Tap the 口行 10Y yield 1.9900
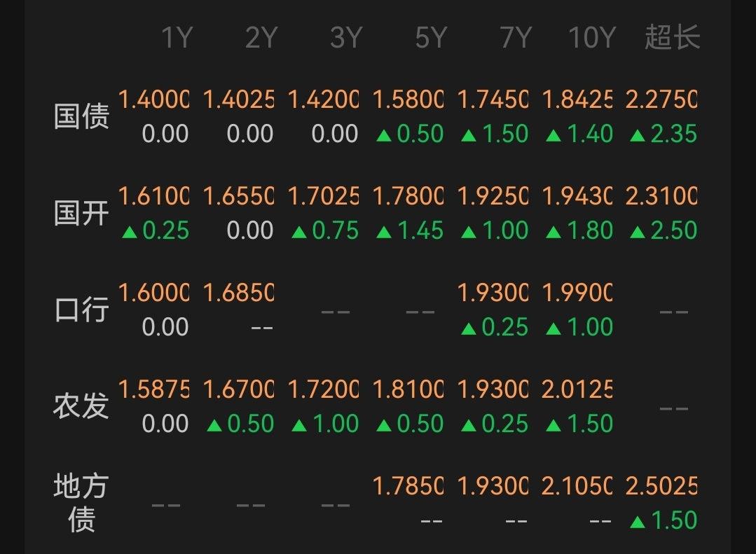The width and height of the screenshot is (756, 554). tap(577, 293)
